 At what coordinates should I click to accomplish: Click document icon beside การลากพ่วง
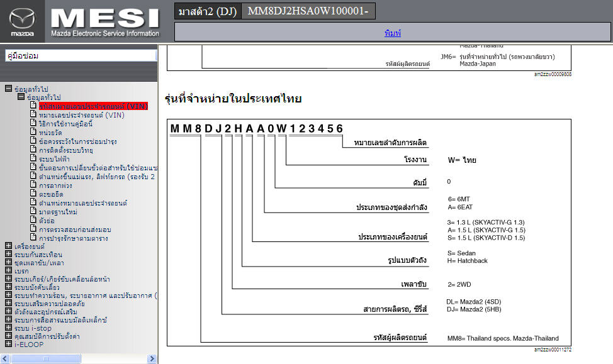pos(33,184)
